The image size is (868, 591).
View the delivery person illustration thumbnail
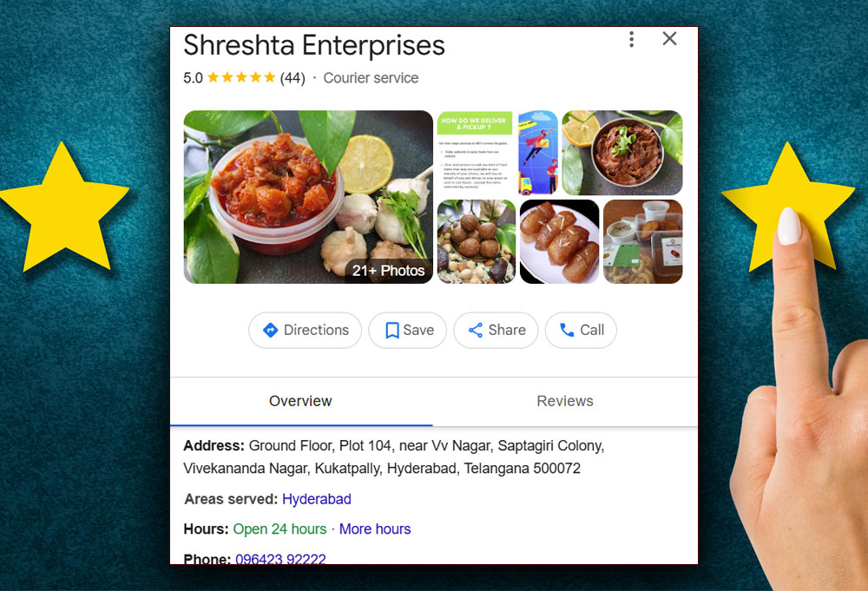click(537, 153)
